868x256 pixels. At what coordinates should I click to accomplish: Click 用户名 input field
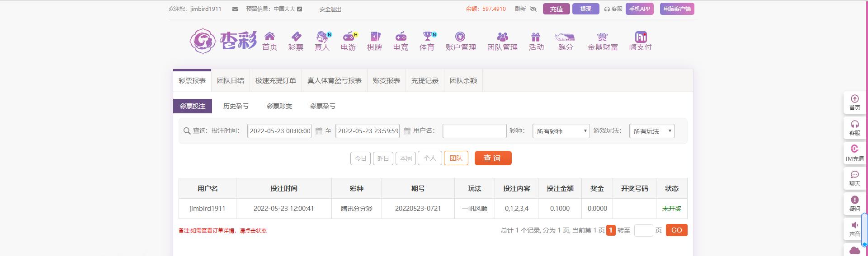click(x=475, y=131)
